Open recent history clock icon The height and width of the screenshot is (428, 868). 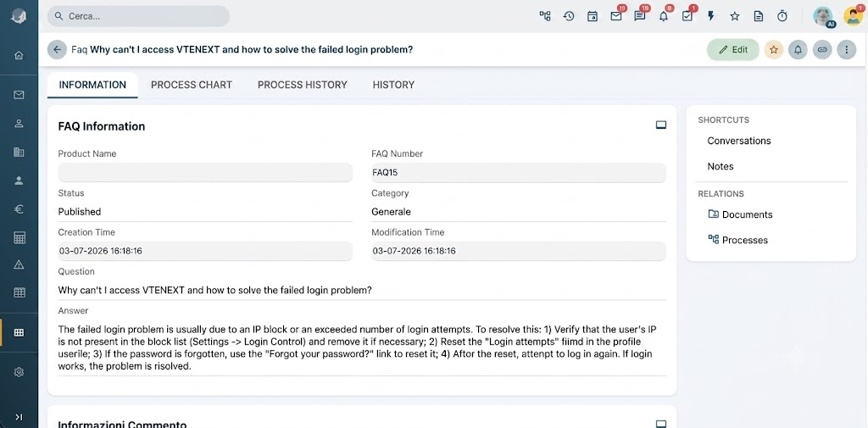(x=569, y=16)
